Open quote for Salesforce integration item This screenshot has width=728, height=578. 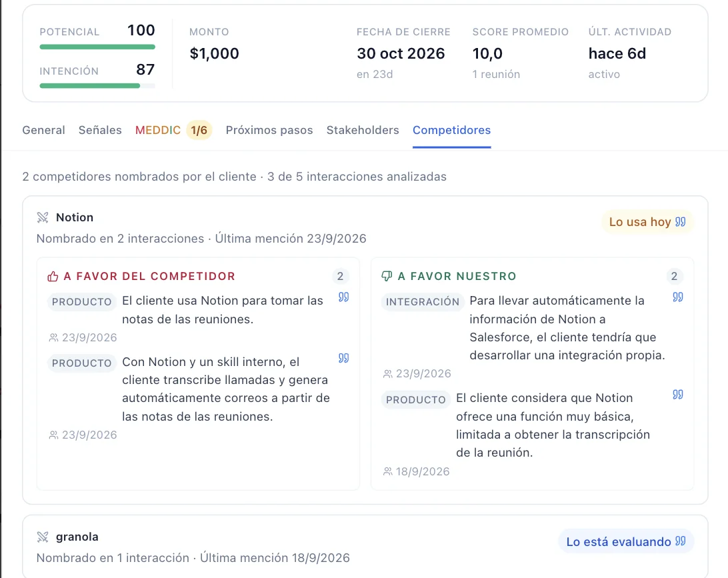point(678,297)
